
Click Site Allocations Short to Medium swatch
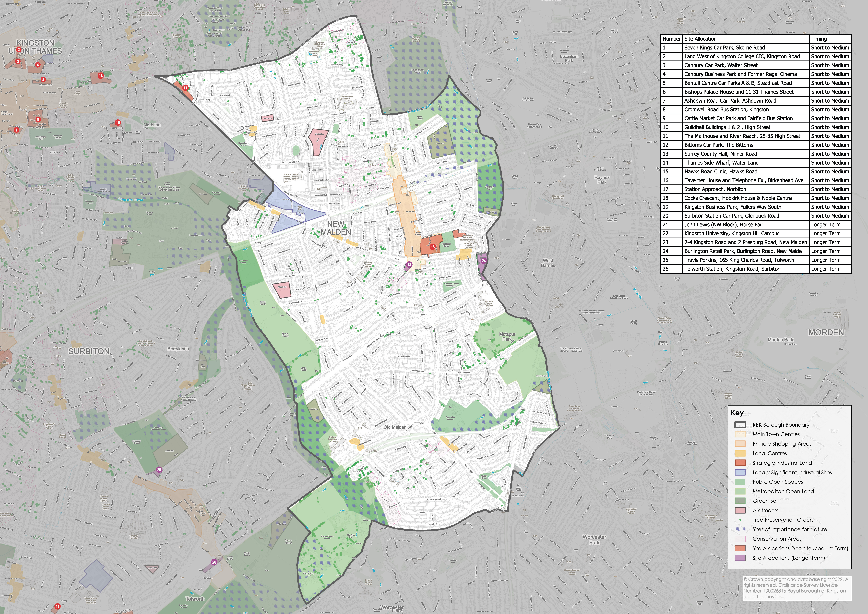tap(740, 548)
